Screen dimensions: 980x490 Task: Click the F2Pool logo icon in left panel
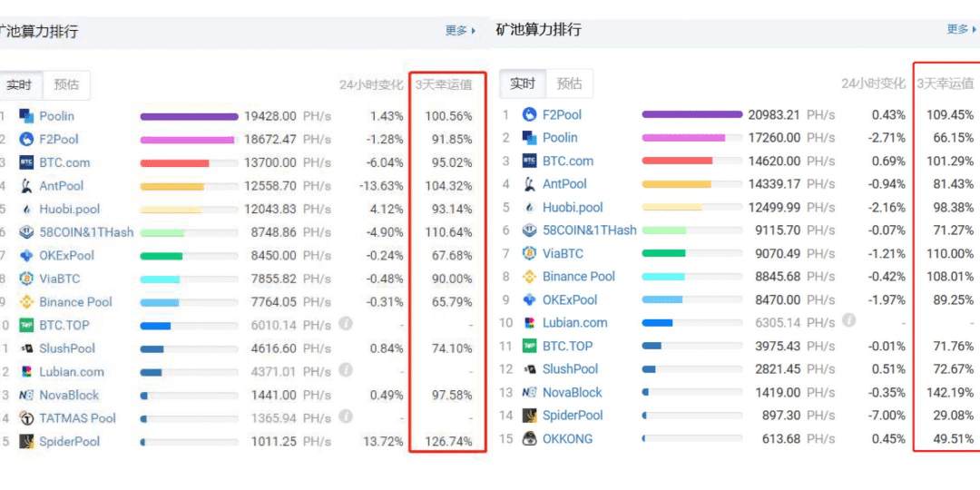coord(26,140)
